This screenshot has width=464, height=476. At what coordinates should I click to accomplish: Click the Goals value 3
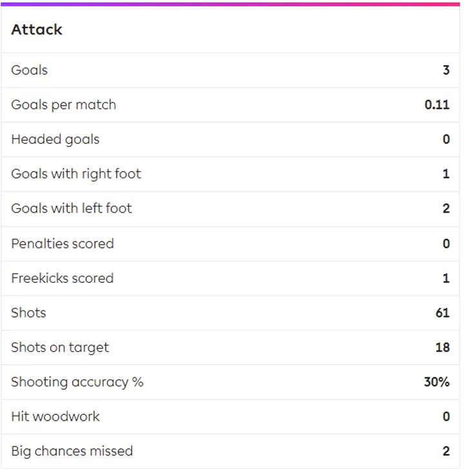[x=446, y=70]
